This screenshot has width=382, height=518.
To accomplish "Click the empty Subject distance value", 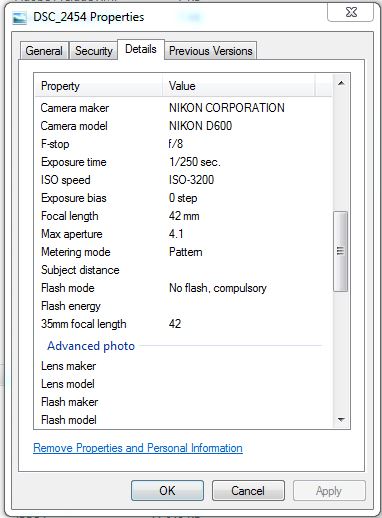I will tap(247, 270).
